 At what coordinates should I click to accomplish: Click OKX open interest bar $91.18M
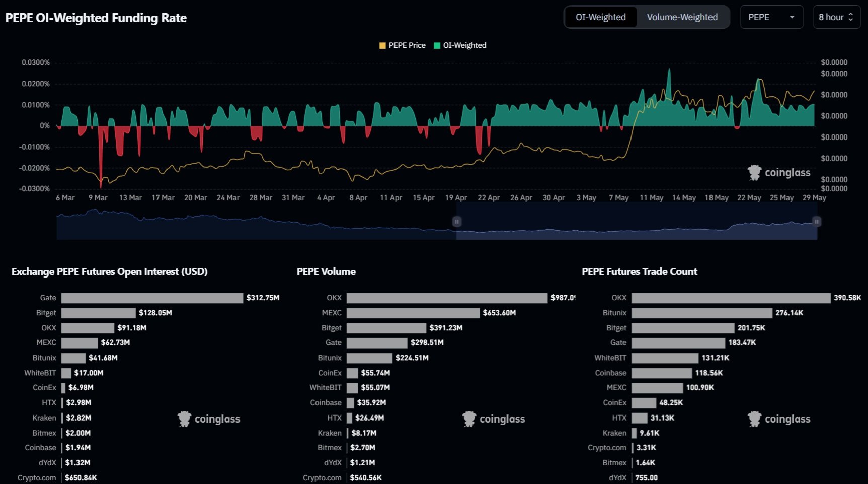88,328
